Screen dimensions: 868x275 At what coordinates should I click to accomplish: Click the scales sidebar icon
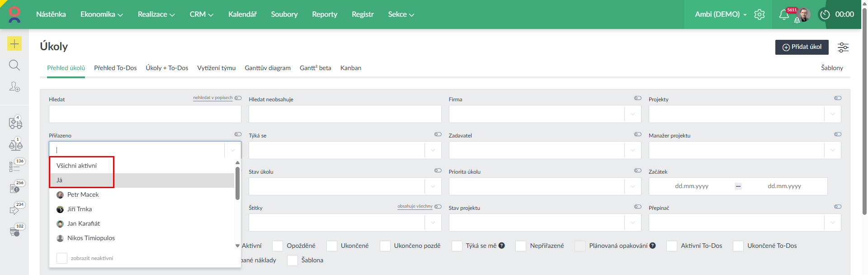15,145
